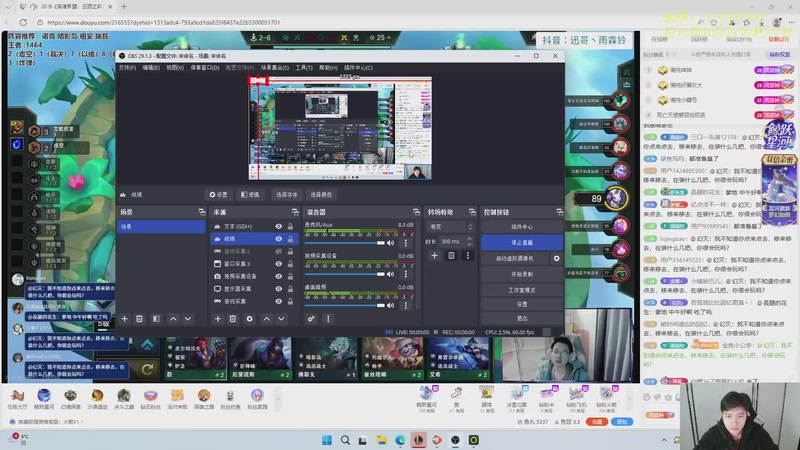Screen dimensions: 800x450
Task: Click 开始录制 to start recording
Action: point(521,274)
